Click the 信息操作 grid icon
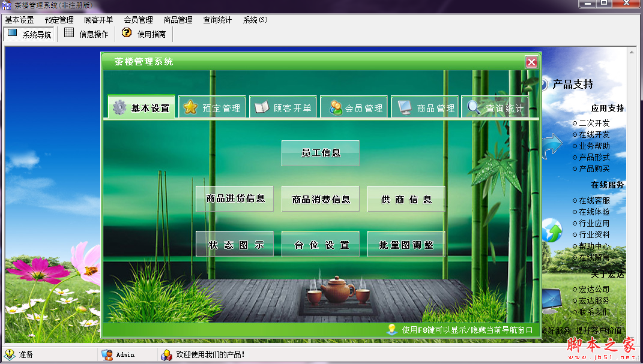 [69, 33]
